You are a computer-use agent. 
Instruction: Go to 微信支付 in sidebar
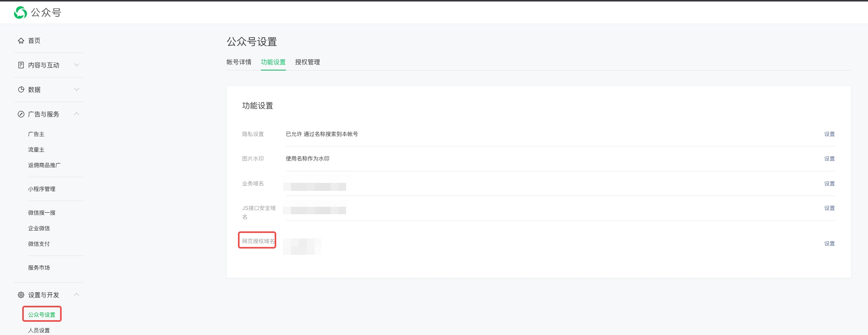click(39, 244)
